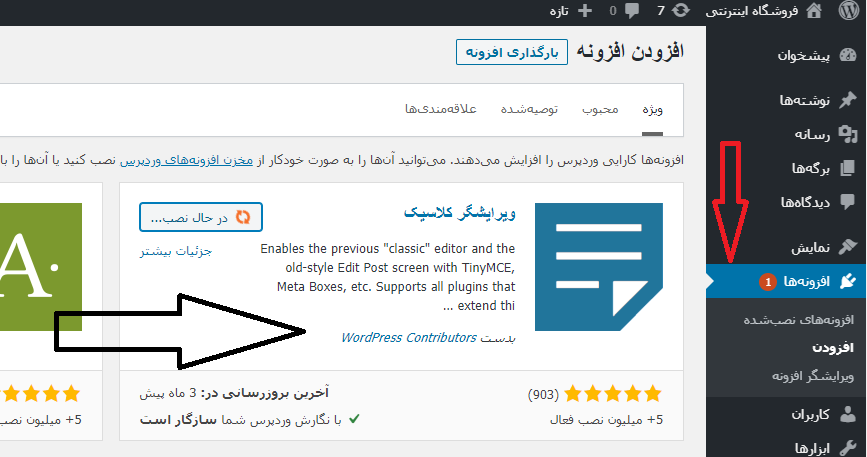Screen dimensions: 867x457
Task: Select افزودن submenu item
Action: (833, 348)
